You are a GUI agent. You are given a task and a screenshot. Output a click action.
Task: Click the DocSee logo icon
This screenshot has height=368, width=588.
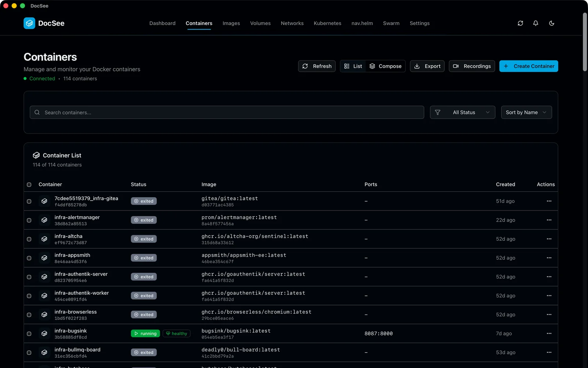[x=29, y=23]
